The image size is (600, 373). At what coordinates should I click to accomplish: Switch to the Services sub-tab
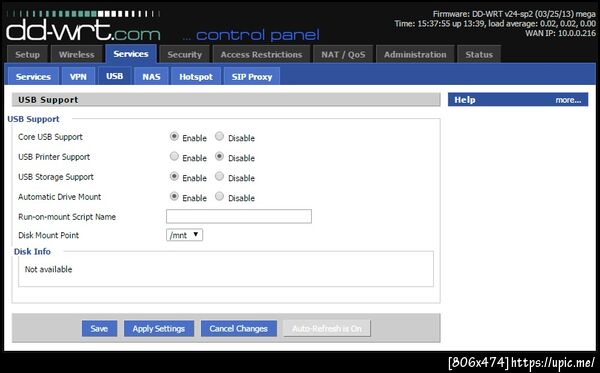point(33,76)
